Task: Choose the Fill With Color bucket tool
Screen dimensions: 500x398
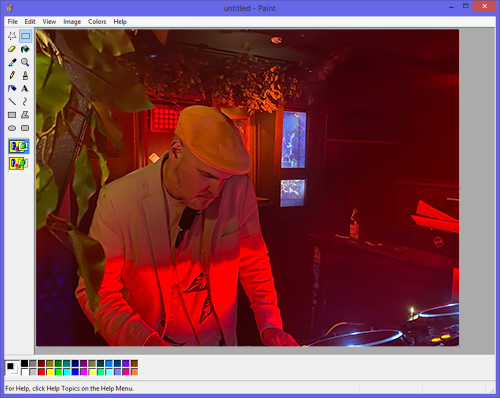Action: pos(25,49)
